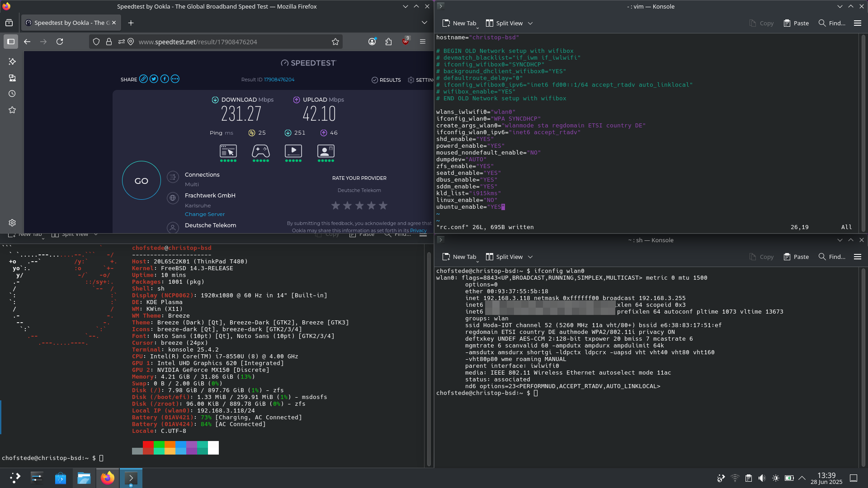
Task: Reload the Speedtest page
Action: [60, 42]
